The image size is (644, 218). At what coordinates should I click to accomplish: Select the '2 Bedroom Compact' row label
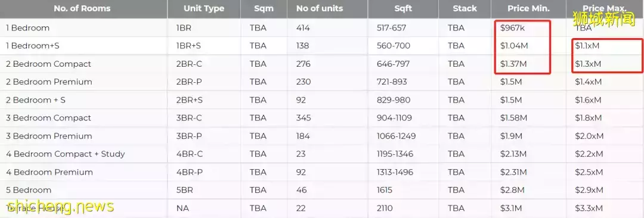click(48, 64)
